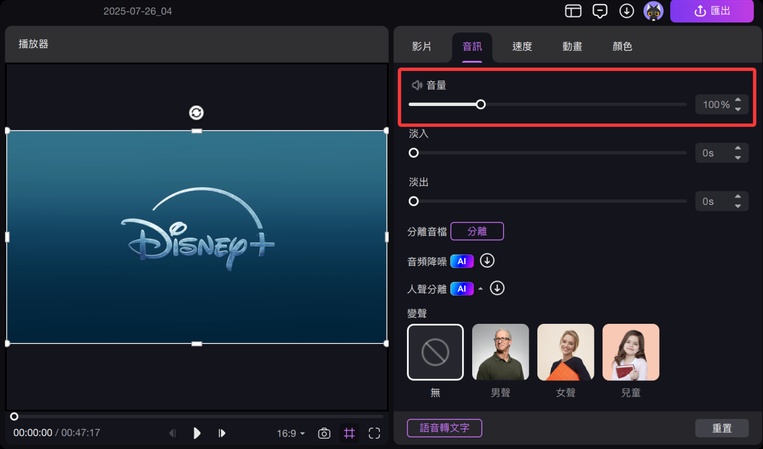Step back one frame in player
The height and width of the screenshot is (449, 763).
(x=172, y=433)
